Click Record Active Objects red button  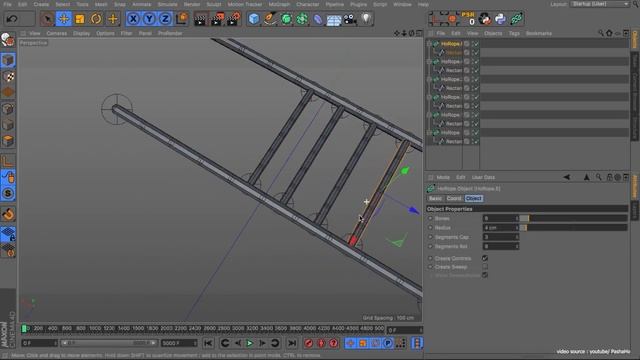pos(309,343)
